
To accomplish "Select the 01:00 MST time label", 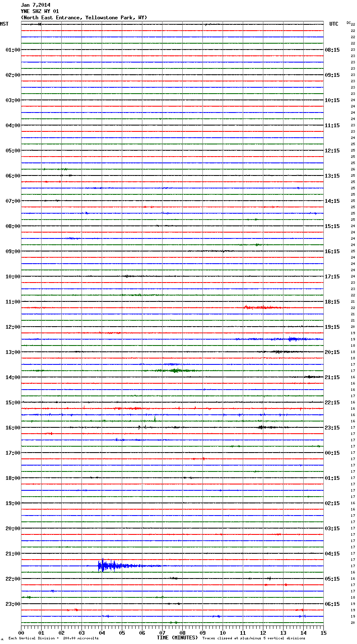I will point(13,50).
